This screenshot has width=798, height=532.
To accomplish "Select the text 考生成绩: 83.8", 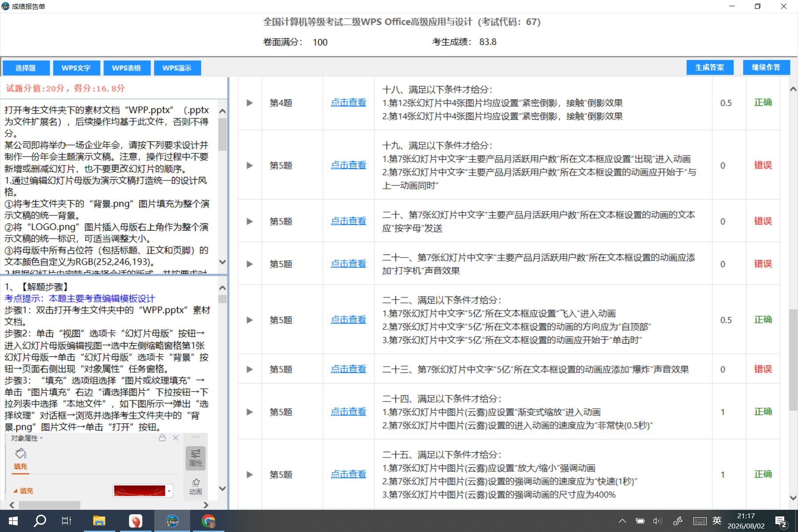I will [464, 42].
